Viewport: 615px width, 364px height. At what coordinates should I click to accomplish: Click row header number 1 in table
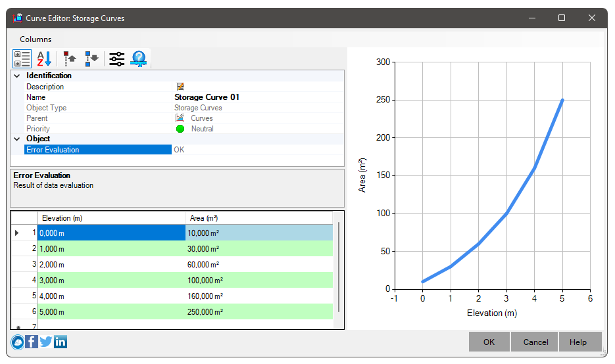click(24, 233)
